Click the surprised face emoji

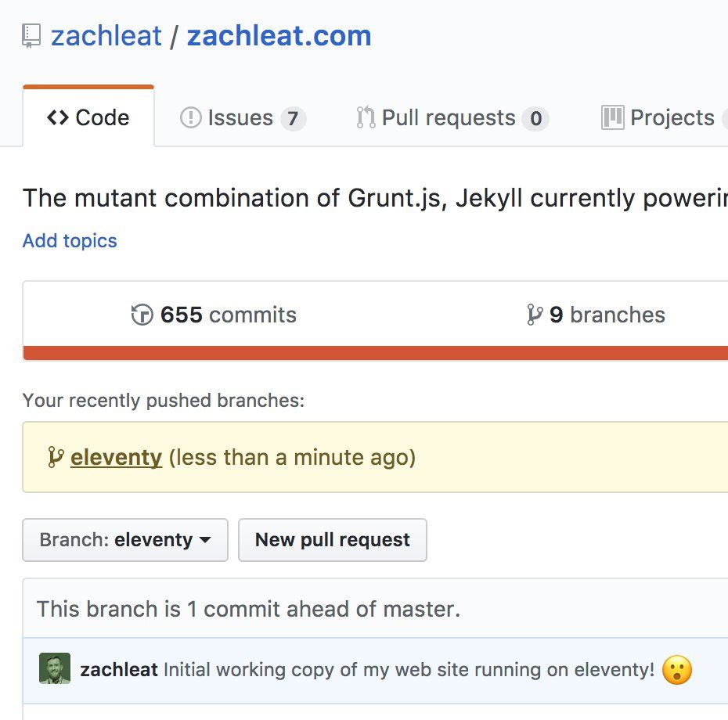[677, 670]
